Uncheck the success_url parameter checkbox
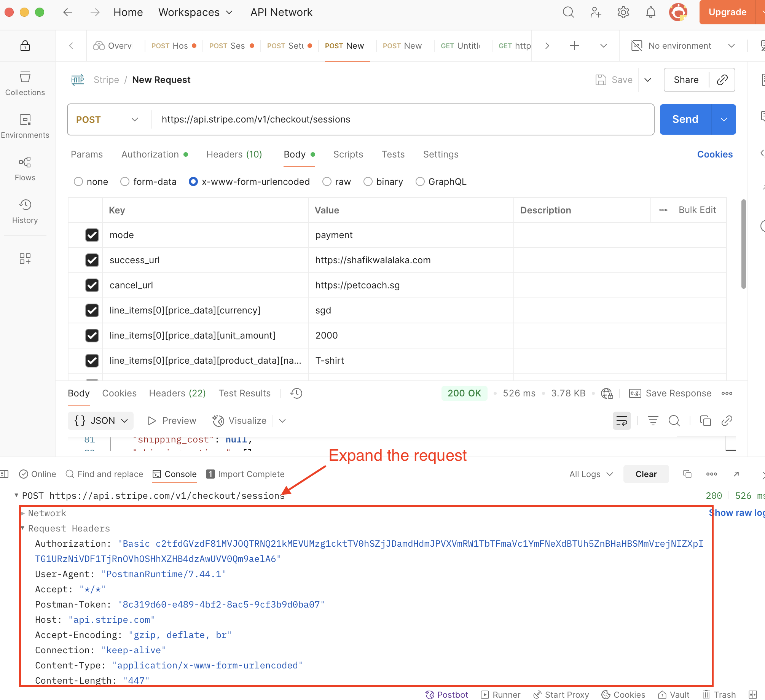This screenshot has width=765, height=700. 92,260
